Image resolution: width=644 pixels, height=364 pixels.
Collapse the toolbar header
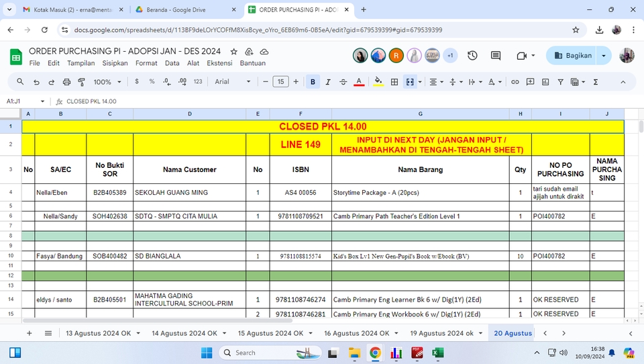[623, 82]
